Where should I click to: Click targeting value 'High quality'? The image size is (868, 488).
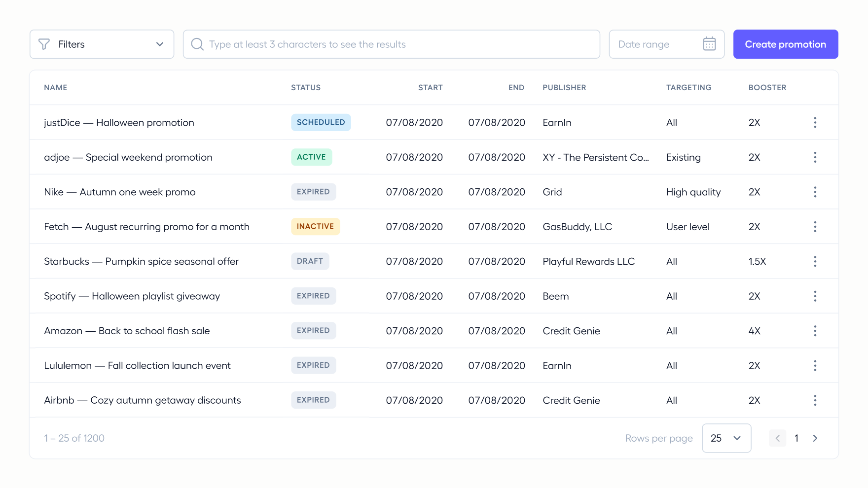pos(693,192)
